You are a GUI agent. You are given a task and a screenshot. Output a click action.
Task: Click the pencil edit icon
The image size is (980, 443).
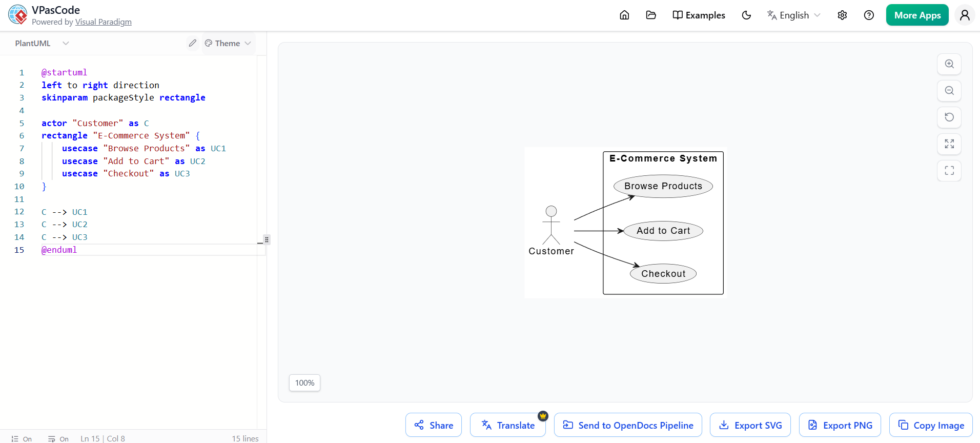coord(192,44)
